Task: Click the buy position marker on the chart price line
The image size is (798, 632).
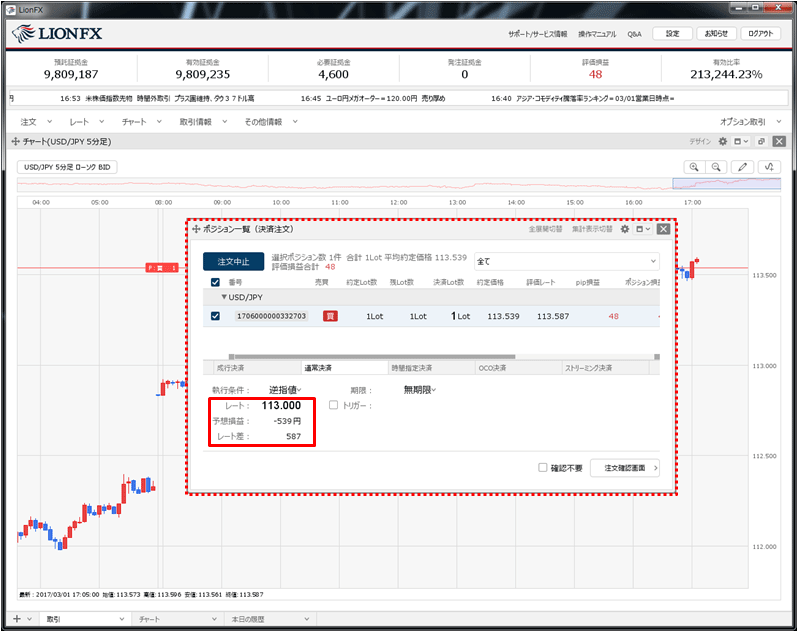Action: (x=162, y=268)
